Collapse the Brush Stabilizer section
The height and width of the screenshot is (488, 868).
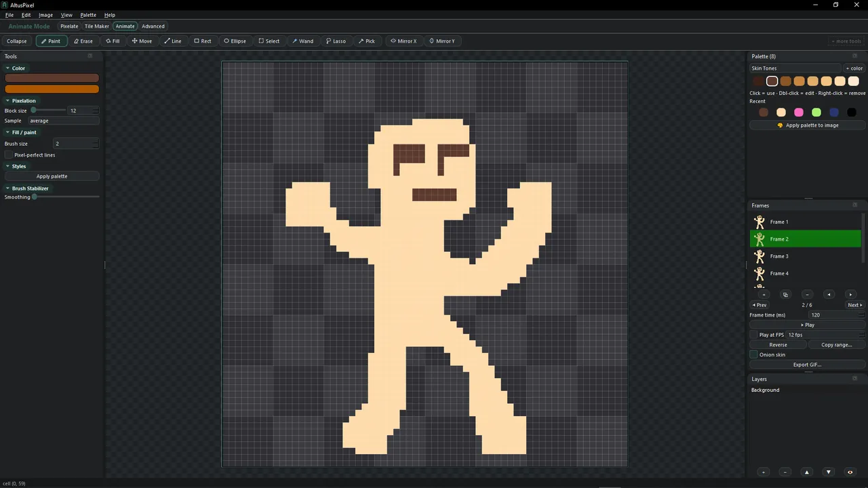pyautogui.click(x=26, y=188)
